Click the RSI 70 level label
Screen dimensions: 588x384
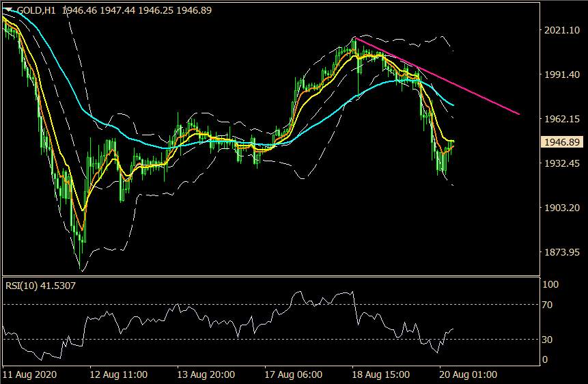(547, 305)
